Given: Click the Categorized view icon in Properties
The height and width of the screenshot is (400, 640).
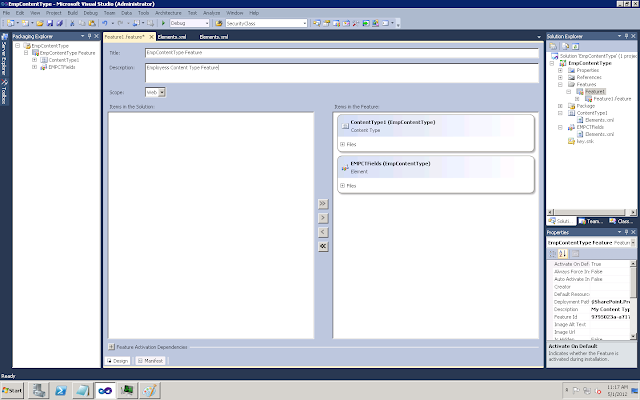Looking at the screenshot, I should click(x=553, y=253).
